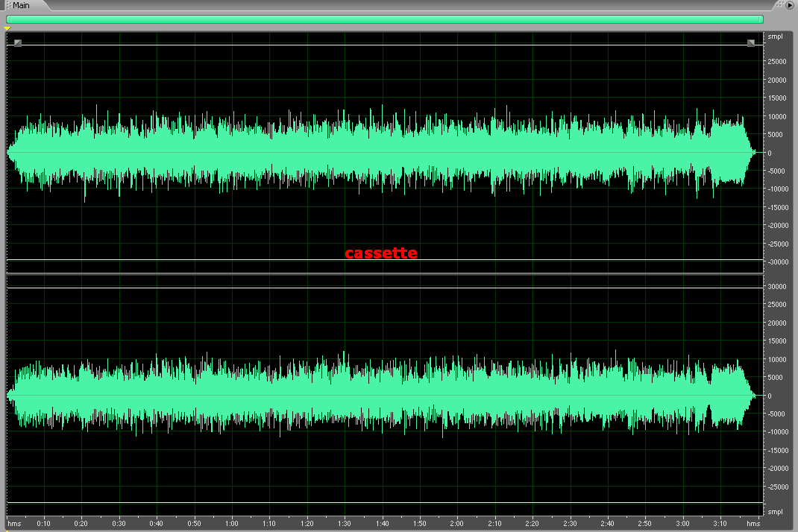This screenshot has width=798, height=532.
Task: Click the left end of green zoom bar
Action: (x=7, y=19)
